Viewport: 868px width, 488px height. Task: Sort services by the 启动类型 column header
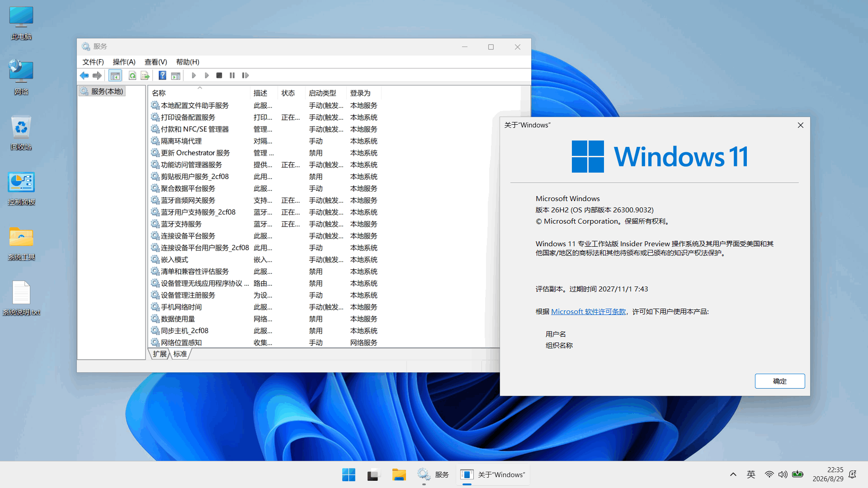[x=326, y=93]
